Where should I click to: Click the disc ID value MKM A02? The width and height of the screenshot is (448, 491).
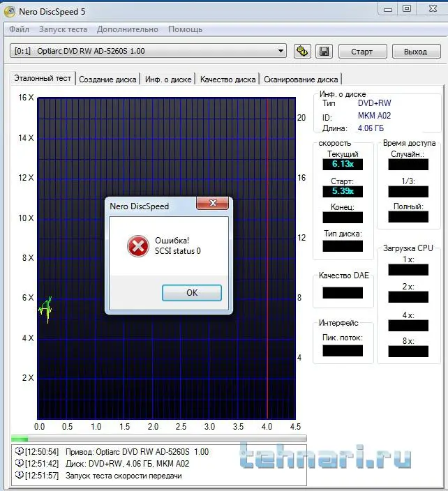(x=374, y=116)
